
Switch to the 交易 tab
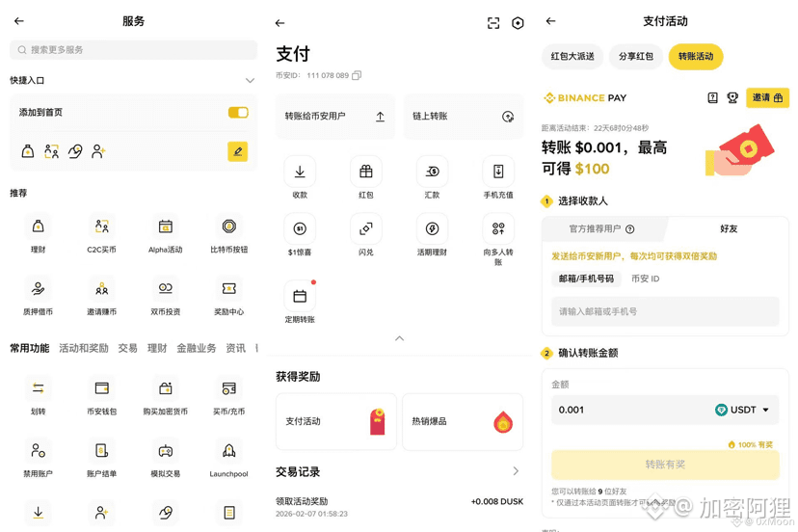point(128,348)
